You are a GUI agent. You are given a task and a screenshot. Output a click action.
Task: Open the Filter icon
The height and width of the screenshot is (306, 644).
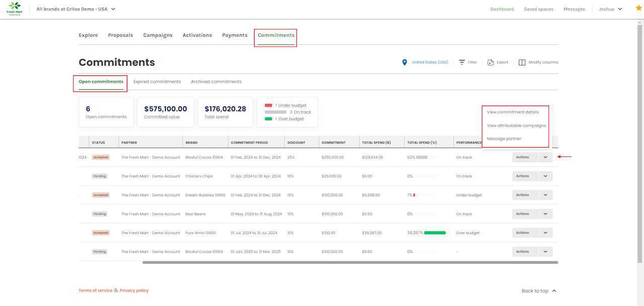click(462, 62)
